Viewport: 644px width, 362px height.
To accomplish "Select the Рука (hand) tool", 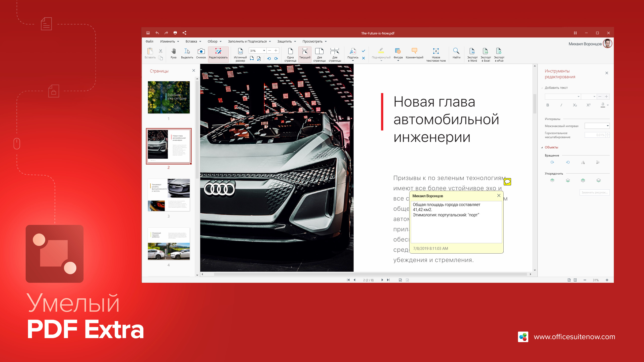I will click(x=173, y=53).
